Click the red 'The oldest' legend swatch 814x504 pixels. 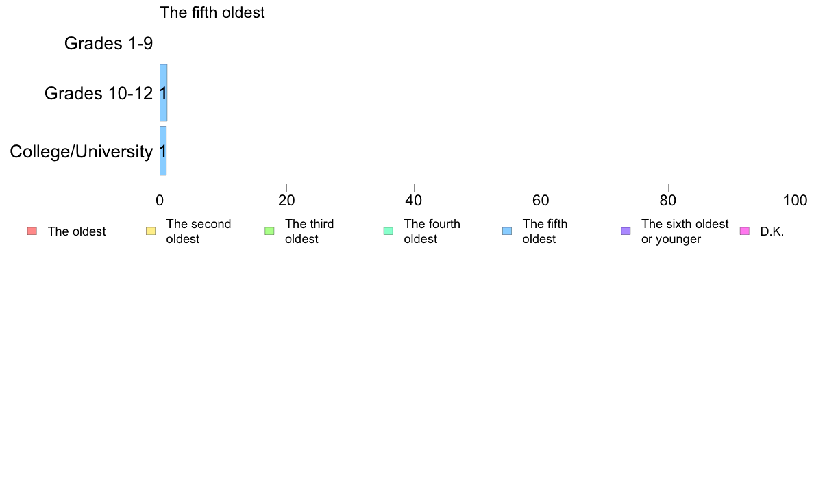point(32,231)
